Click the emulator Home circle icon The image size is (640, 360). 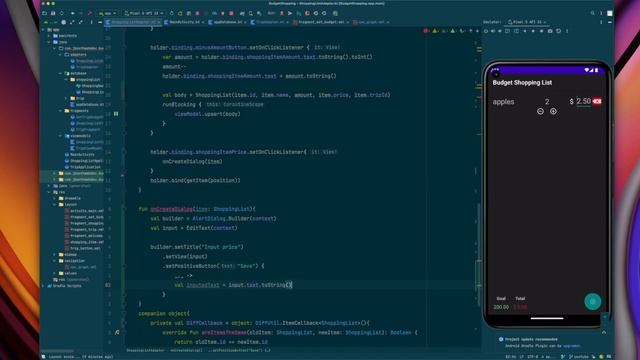click(x=533, y=31)
